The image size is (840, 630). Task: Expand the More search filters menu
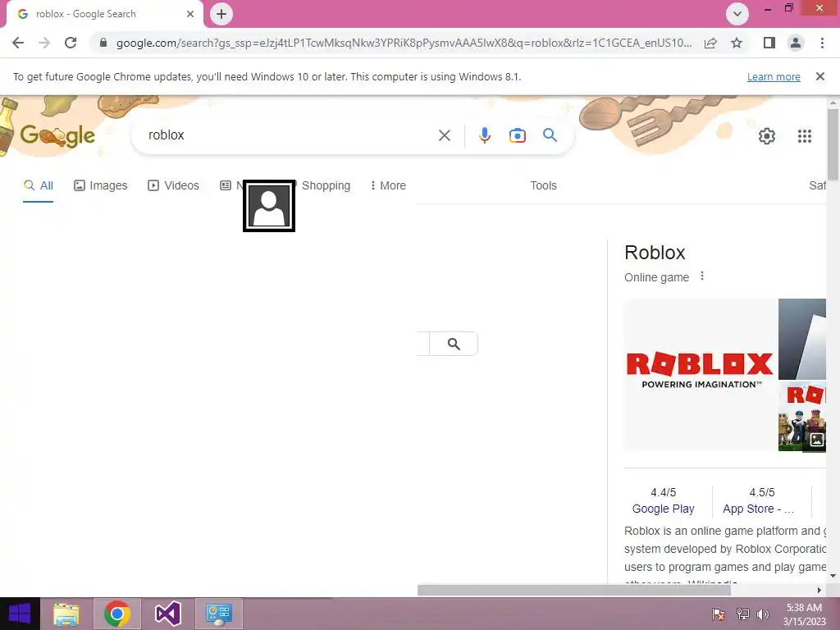click(x=388, y=185)
